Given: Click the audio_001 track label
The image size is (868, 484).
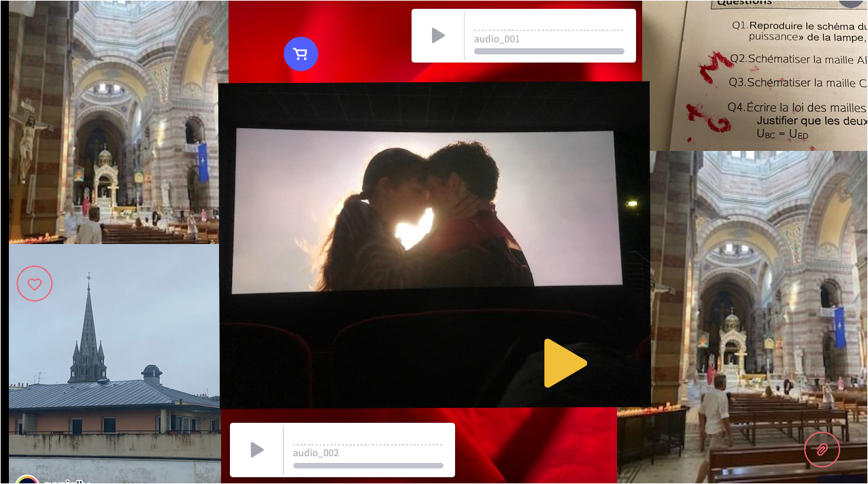Looking at the screenshot, I should (497, 39).
